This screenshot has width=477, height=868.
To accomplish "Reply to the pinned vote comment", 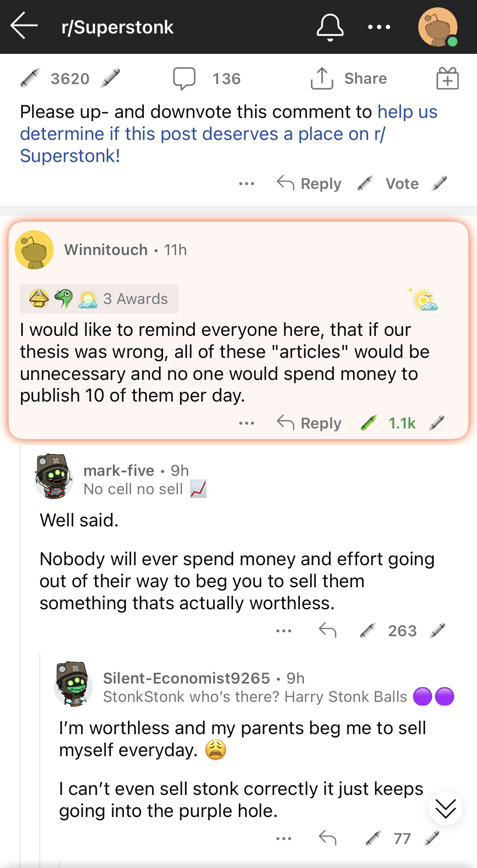I will [x=309, y=184].
